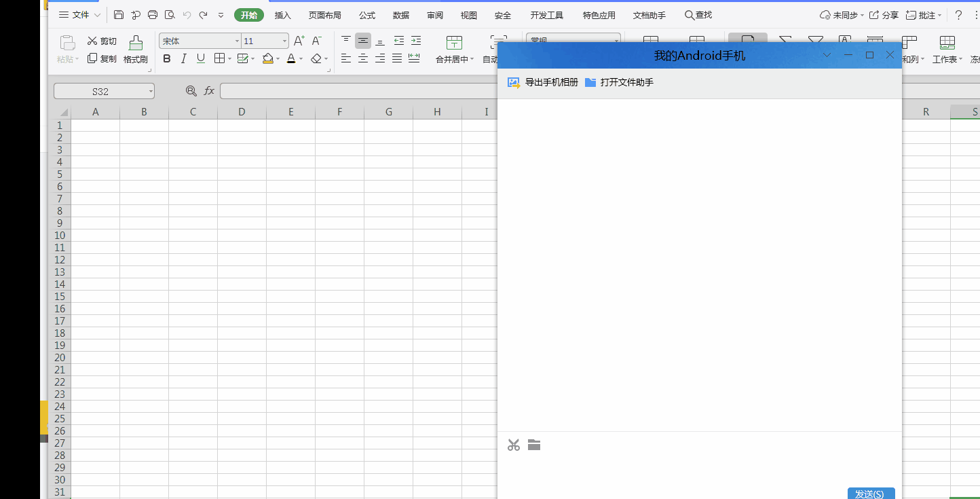Click the 查找 search button
The image size is (980, 499).
point(698,15)
